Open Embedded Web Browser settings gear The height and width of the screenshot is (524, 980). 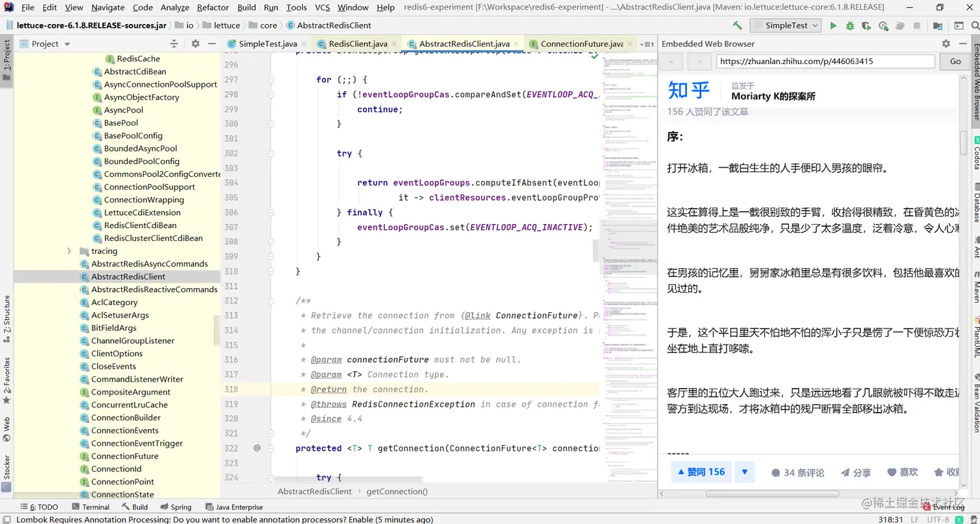coord(946,43)
